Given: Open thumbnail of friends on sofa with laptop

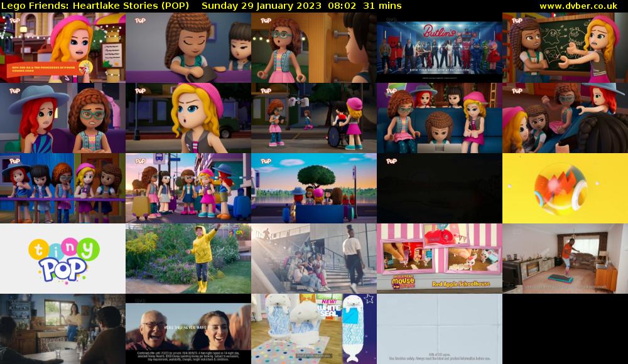Looking at the screenshot, I should [x=440, y=118].
